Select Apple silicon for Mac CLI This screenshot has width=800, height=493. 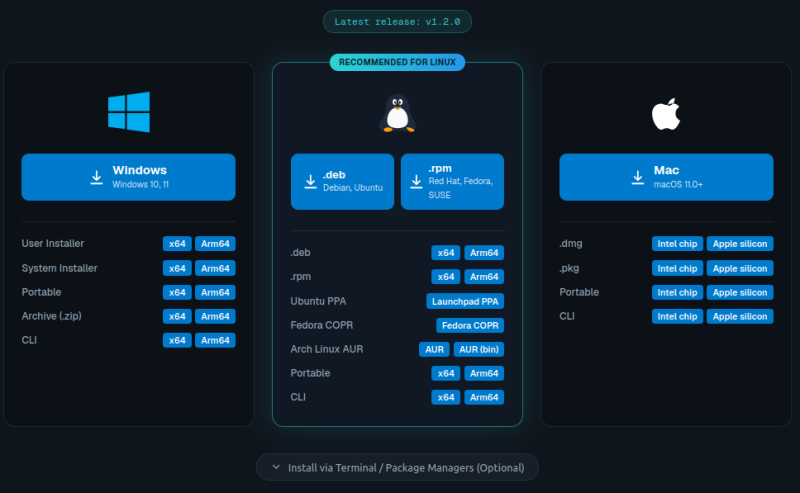740,316
